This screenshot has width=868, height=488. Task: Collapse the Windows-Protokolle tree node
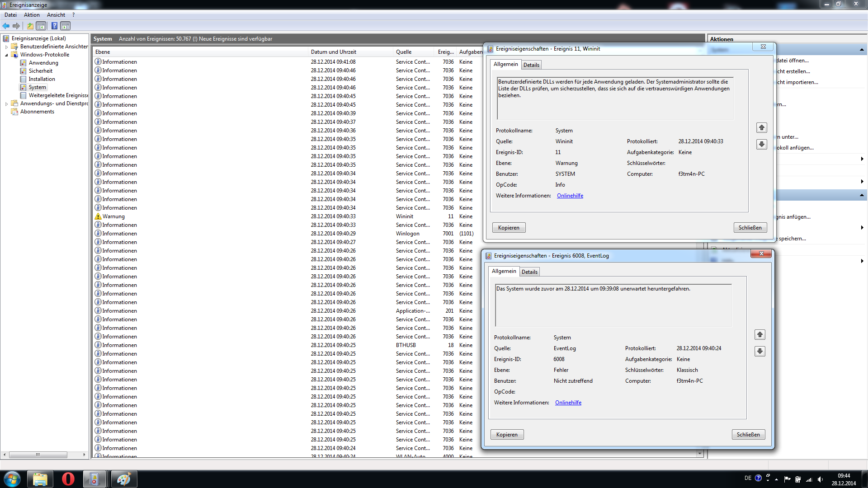[6, 55]
